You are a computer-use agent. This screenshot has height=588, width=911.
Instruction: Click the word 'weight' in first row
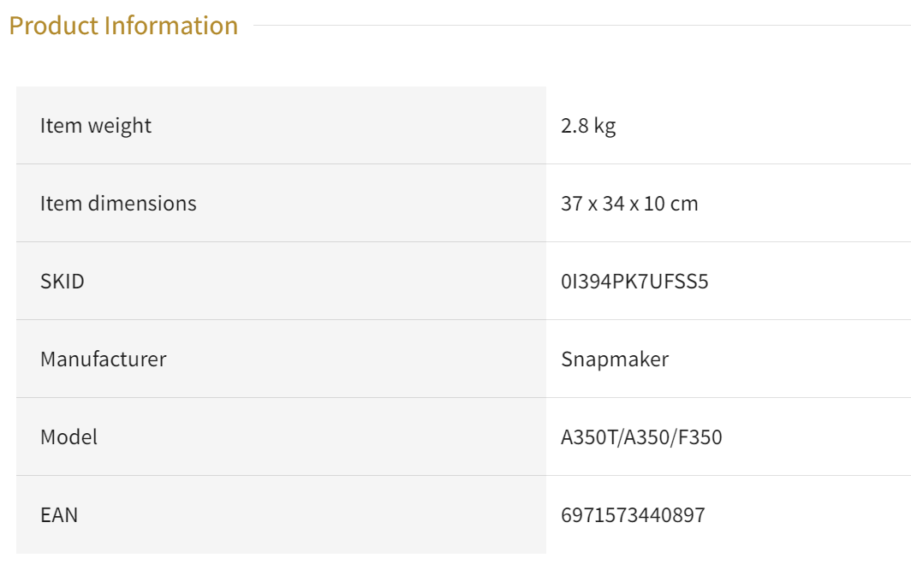[x=120, y=127]
